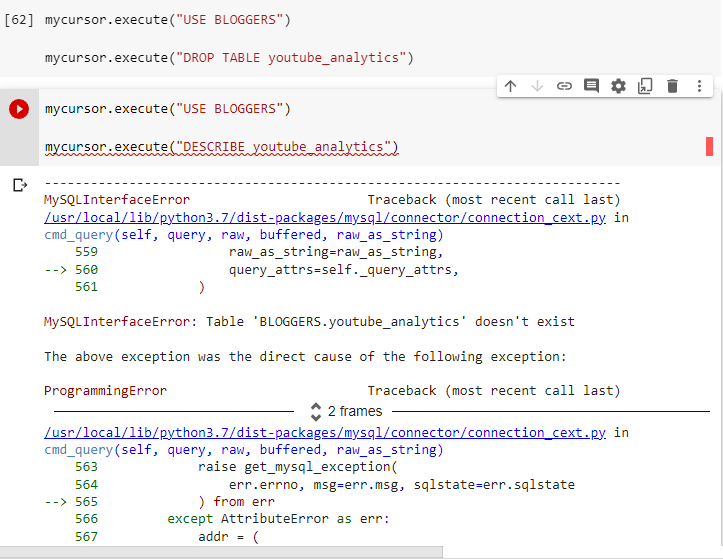Click the line "564 err.errno, msg=err.msg, sqlstate=err.sqlstate"

point(325,485)
